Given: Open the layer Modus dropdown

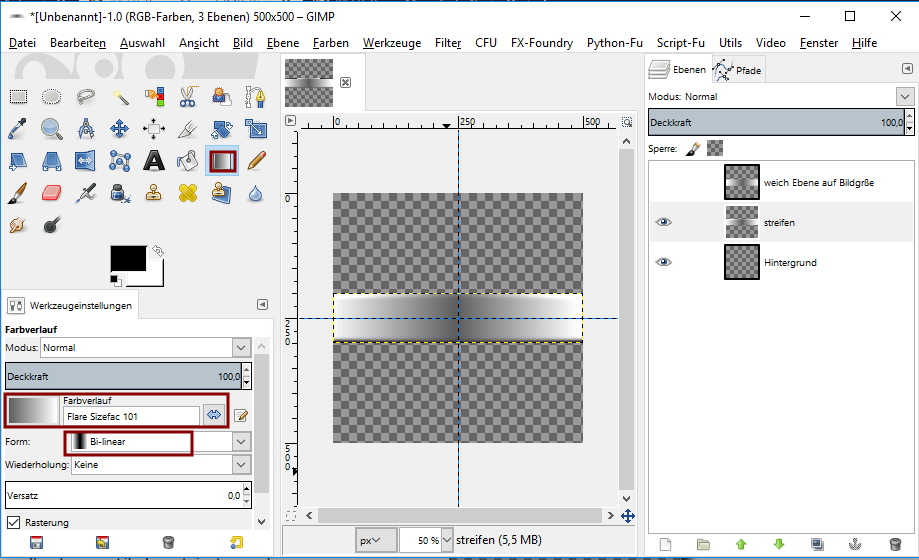Looking at the screenshot, I should pyautogui.click(x=905, y=97).
